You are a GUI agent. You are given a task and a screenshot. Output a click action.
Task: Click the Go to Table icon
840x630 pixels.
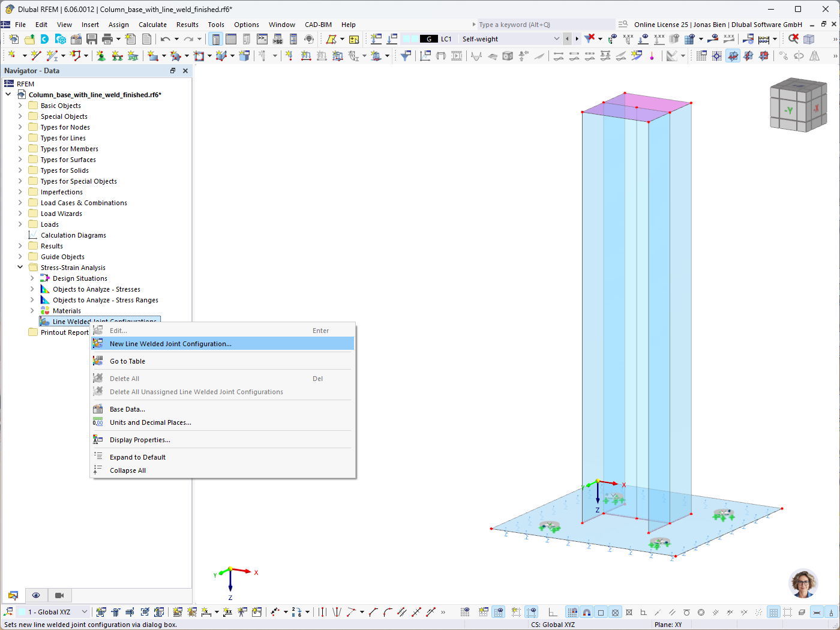coord(98,361)
